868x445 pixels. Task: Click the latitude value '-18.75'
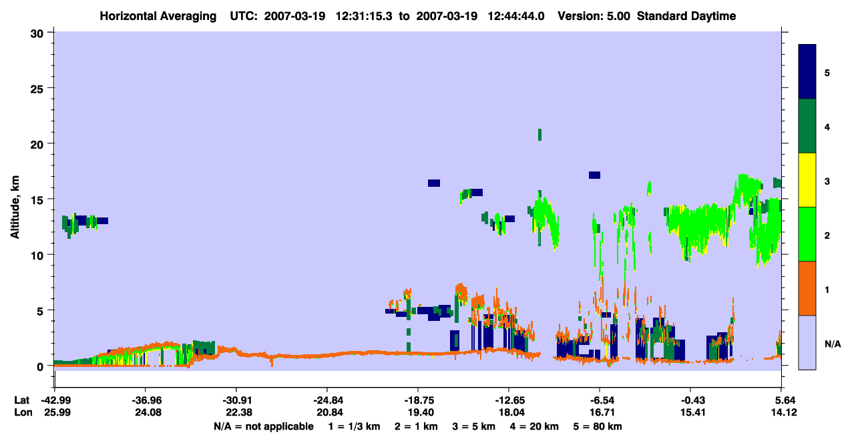coord(418,400)
